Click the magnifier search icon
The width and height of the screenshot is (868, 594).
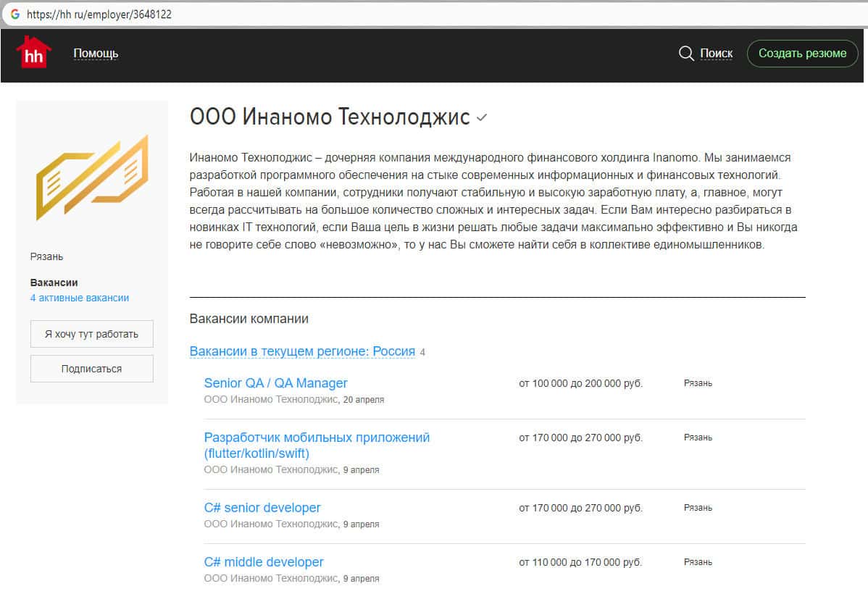[x=685, y=53]
